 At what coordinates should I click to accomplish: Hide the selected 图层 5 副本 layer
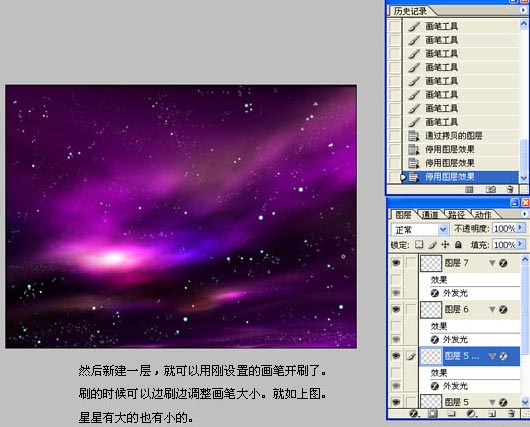396,356
